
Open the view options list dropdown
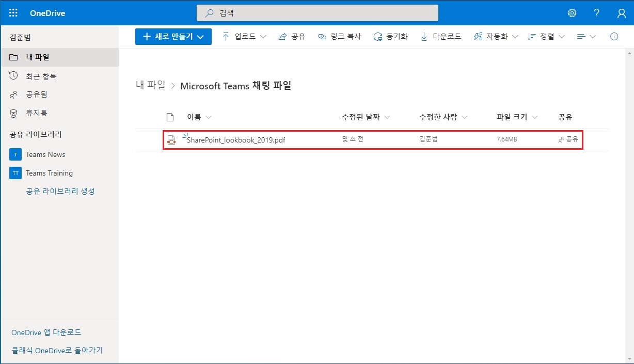[x=587, y=37]
